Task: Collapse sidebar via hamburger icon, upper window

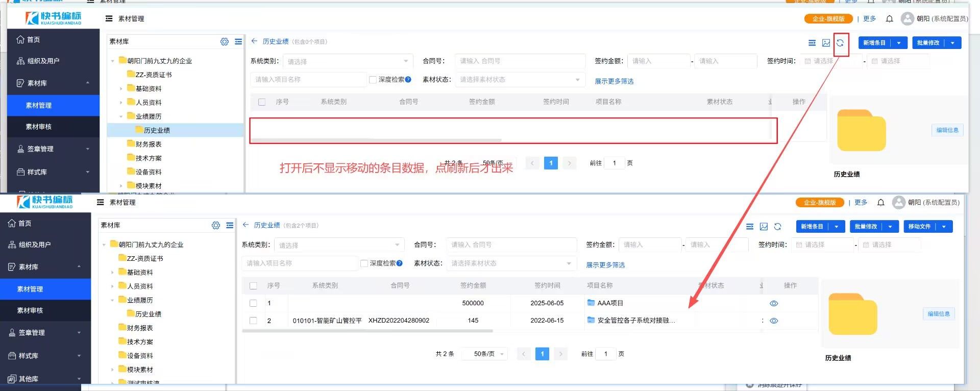Action: point(109,18)
